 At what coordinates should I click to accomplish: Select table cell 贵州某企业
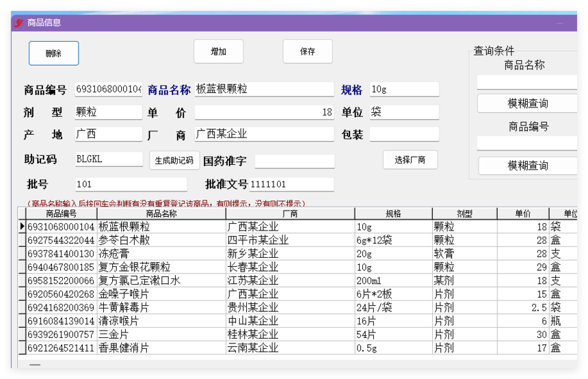(x=290, y=308)
